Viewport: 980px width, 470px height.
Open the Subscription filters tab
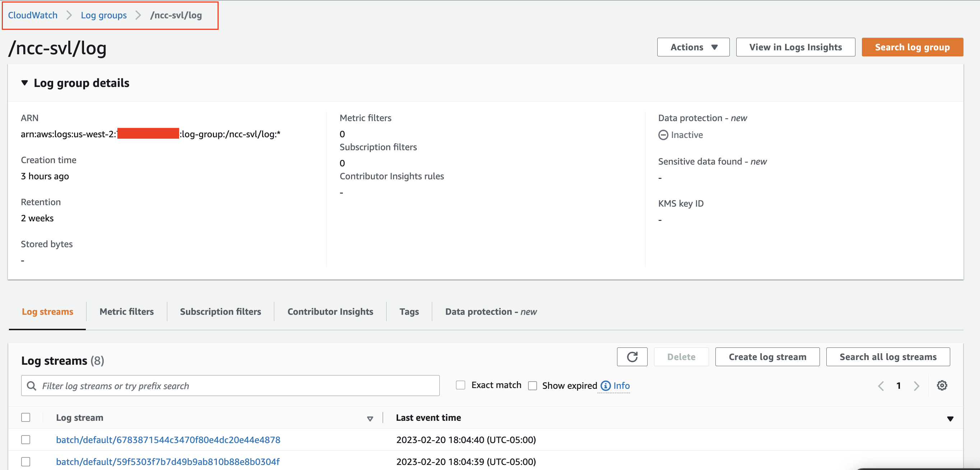coord(221,312)
